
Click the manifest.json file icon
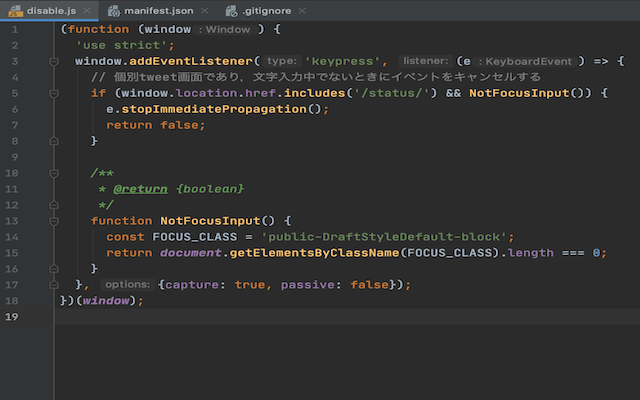tap(114, 11)
